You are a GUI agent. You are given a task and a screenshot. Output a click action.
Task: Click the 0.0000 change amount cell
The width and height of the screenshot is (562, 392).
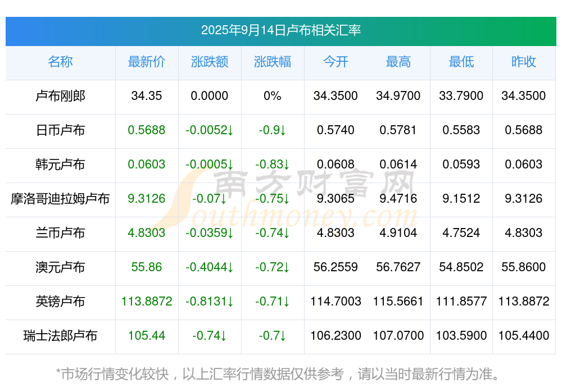tap(209, 96)
